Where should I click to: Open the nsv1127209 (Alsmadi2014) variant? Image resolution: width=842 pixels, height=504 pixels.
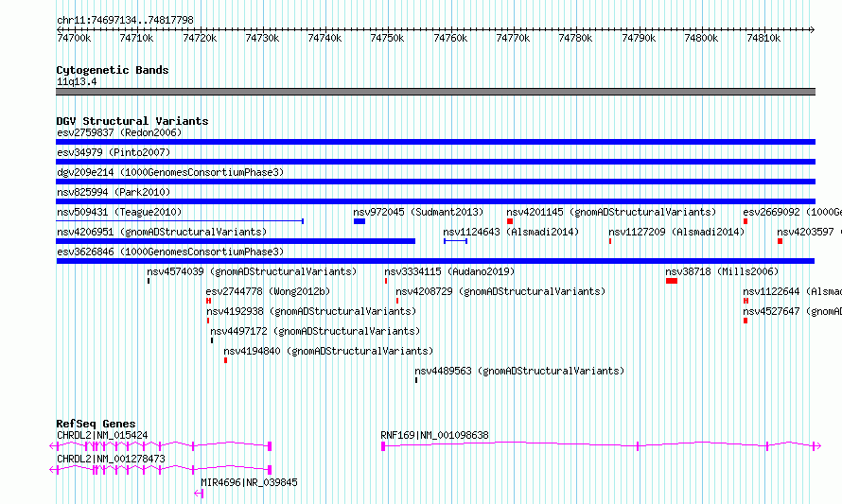(x=610, y=241)
